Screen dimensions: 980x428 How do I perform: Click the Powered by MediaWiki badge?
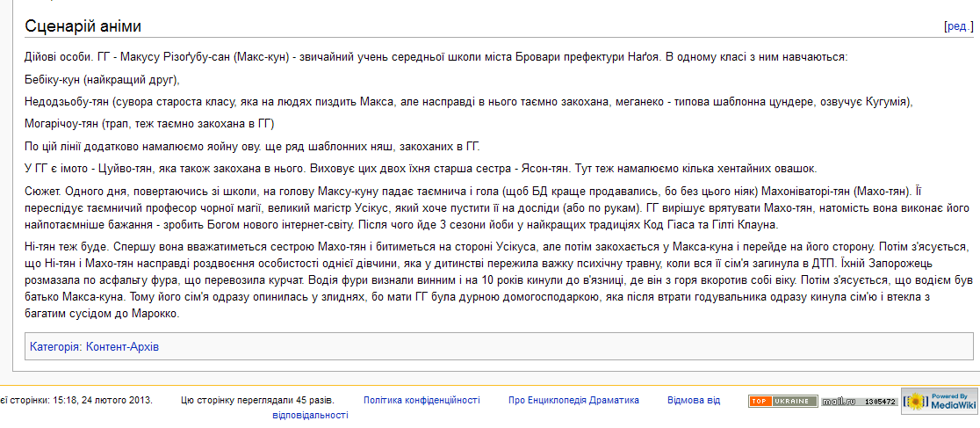pos(940,402)
